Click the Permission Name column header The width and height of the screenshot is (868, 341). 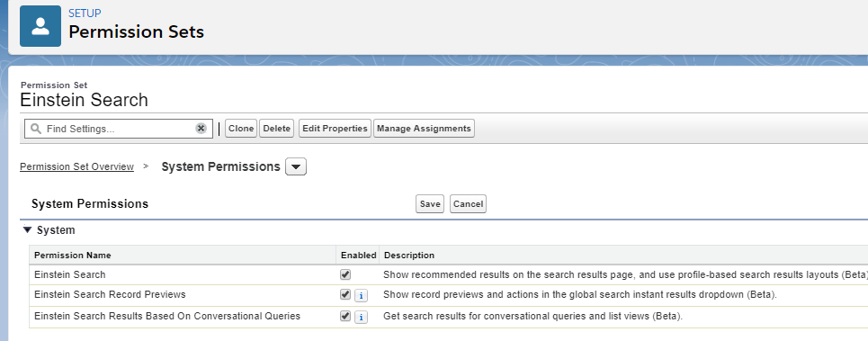(x=73, y=256)
